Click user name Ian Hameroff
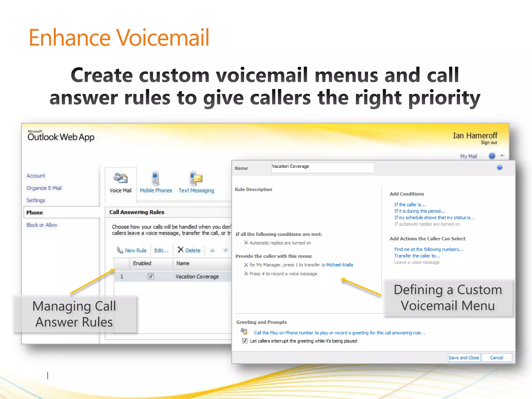The image size is (532, 399). (475, 136)
